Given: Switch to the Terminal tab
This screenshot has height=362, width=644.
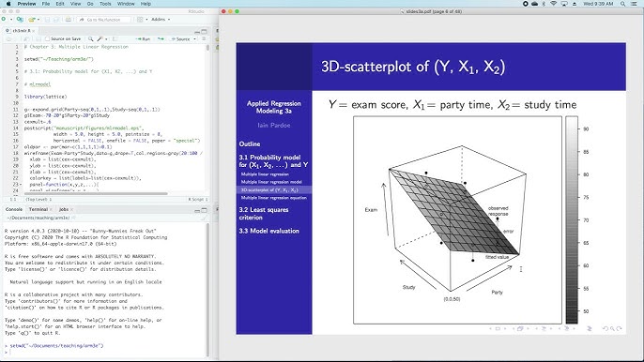Looking at the screenshot, I should [x=38, y=209].
